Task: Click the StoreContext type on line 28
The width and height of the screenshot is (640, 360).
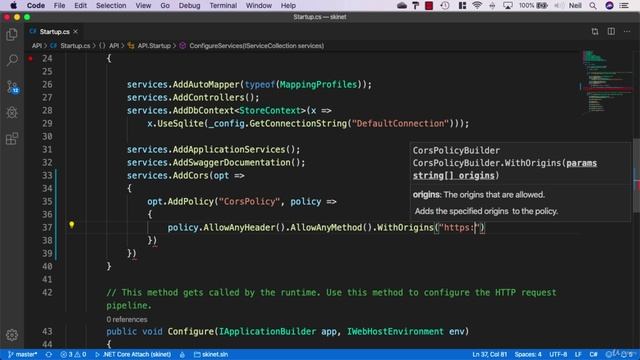Action: [270, 110]
